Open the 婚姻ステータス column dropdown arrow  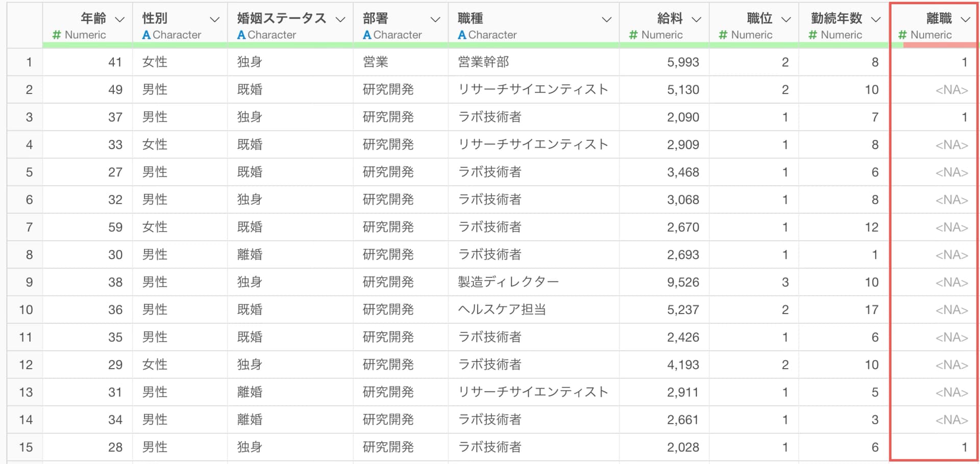point(340,19)
